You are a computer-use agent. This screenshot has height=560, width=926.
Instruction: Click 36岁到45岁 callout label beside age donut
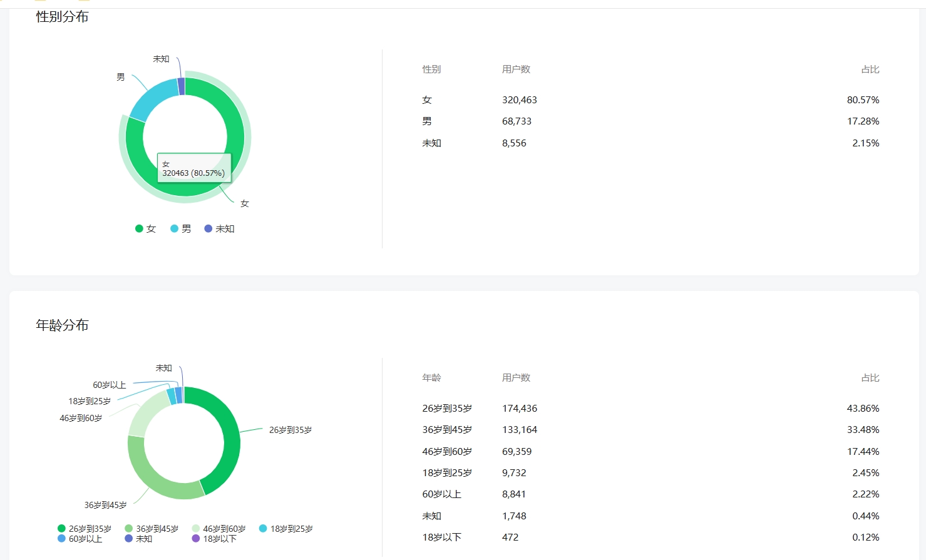point(105,505)
